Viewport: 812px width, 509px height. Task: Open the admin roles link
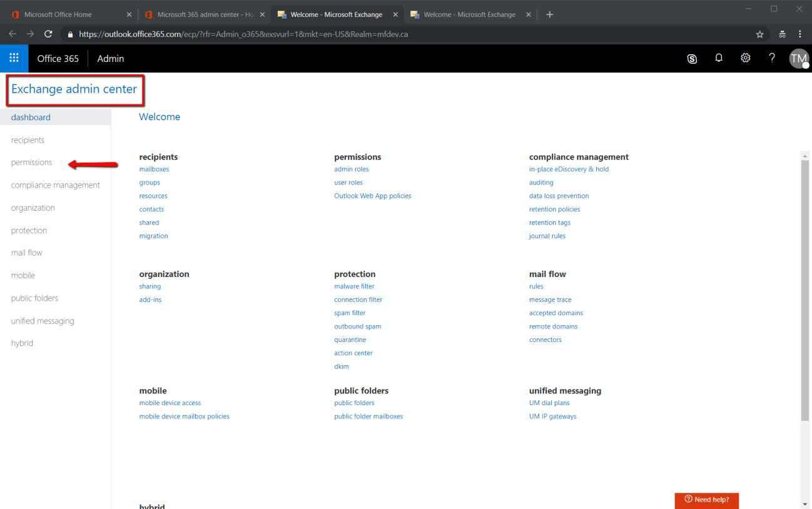352,169
